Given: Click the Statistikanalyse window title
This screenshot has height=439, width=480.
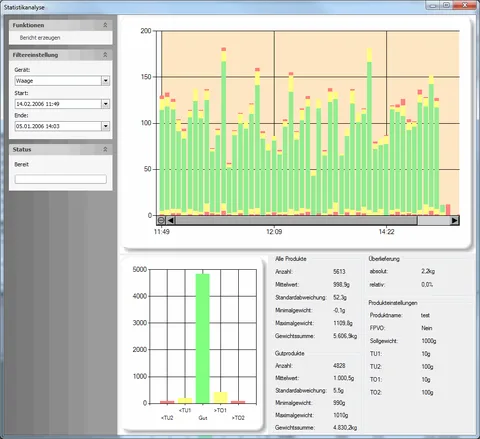Looking at the screenshot, I should tap(24, 7).
